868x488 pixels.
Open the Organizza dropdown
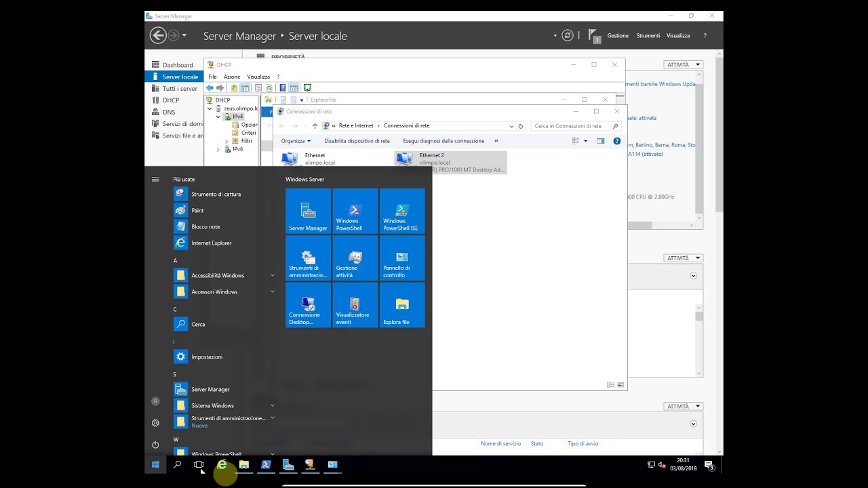pos(296,141)
